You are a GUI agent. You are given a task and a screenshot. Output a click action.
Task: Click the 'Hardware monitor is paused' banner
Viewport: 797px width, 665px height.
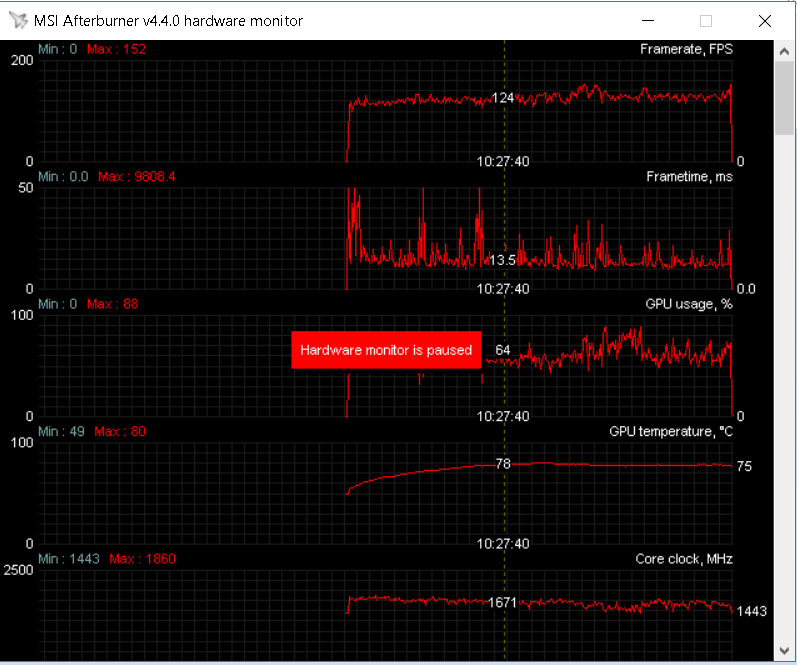click(386, 350)
